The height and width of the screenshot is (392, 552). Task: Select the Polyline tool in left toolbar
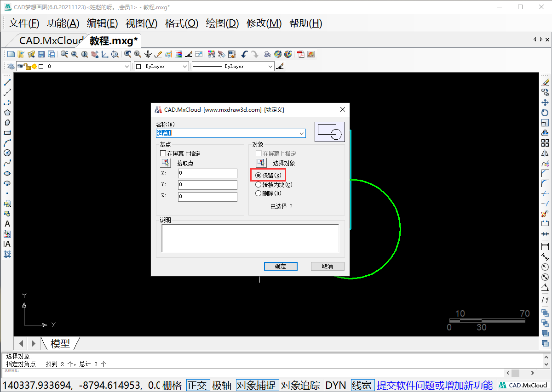7,102
